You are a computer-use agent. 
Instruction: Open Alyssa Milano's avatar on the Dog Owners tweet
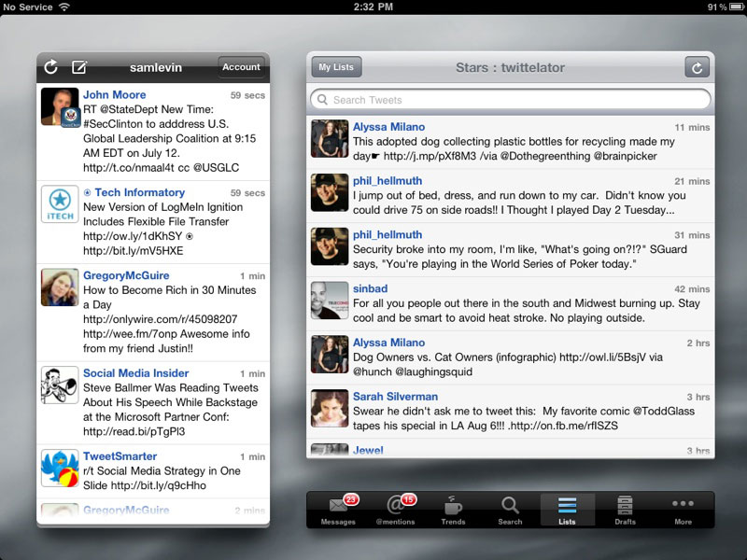point(330,355)
